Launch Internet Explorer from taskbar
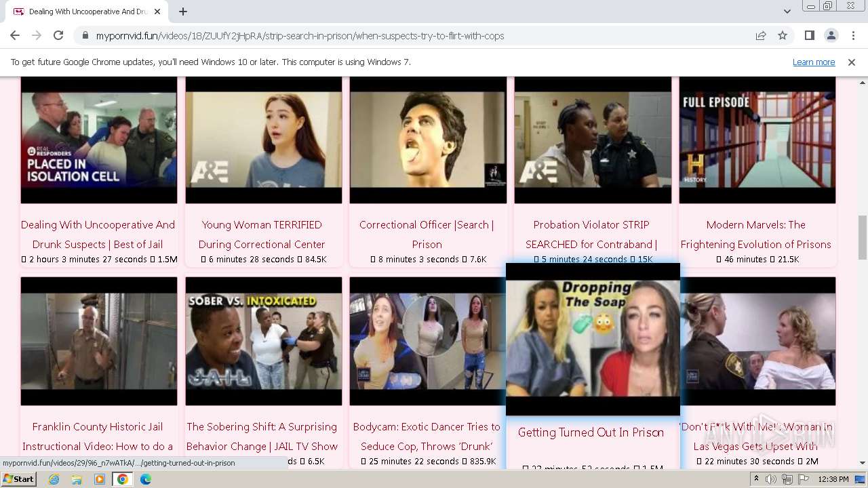The width and height of the screenshot is (868, 488). 54,479
